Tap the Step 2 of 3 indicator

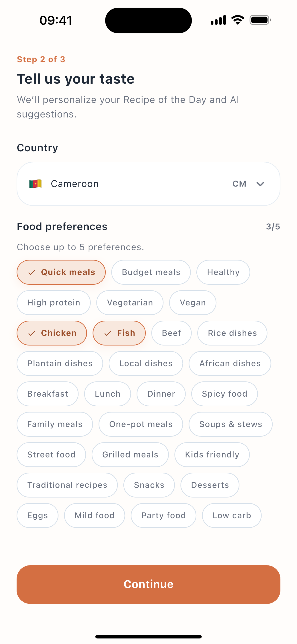pos(41,59)
